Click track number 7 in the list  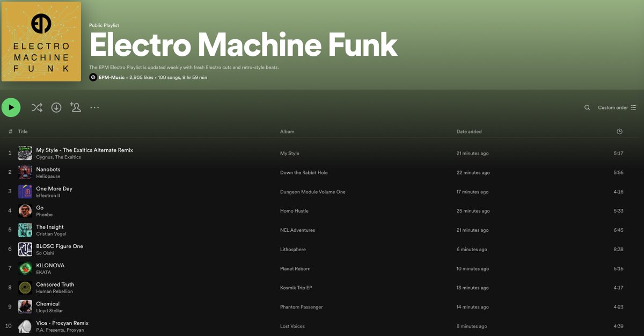pyautogui.click(x=10, y=268)
